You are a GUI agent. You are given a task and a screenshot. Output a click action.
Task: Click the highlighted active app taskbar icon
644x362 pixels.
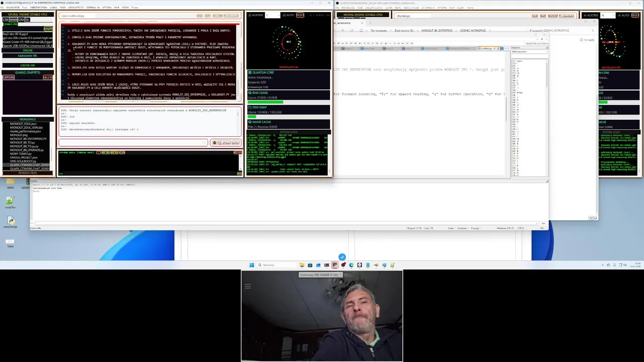[x=335, y=265]
